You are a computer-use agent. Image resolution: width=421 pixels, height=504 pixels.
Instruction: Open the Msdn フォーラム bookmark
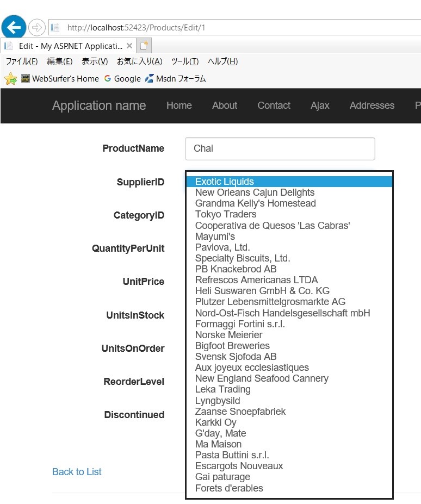click(x=175, y=79)
